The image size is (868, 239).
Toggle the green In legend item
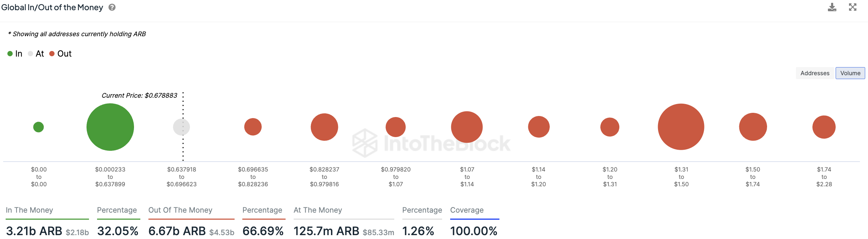(x=15, y=54)
